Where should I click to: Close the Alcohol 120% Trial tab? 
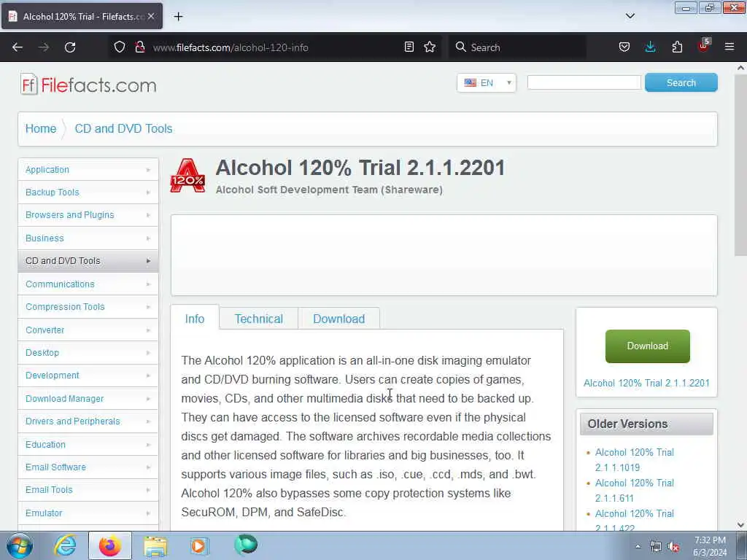(x=151, y=17)
